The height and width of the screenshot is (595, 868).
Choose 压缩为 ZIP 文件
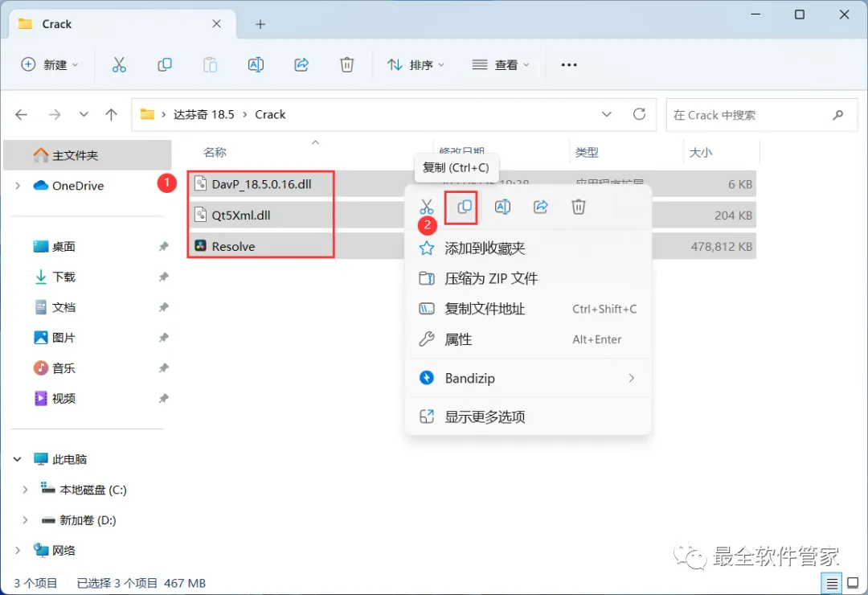point(528,279)
